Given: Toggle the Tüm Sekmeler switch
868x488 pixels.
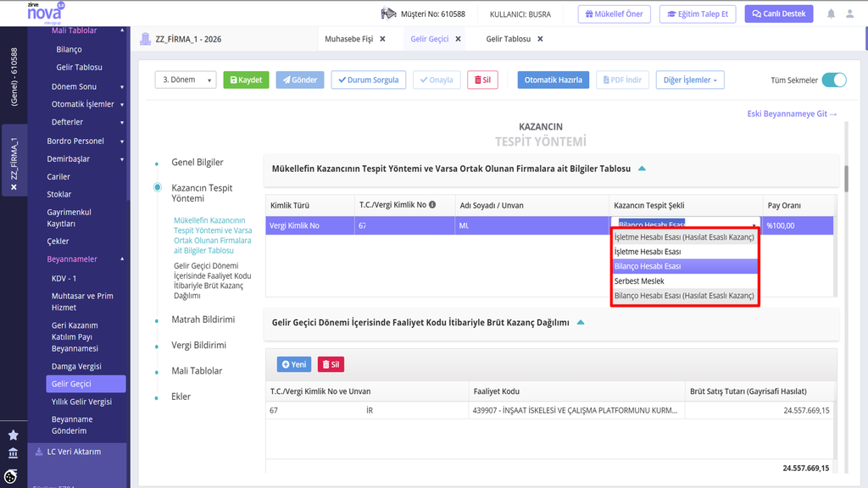Looking at the screenshot, I should (834, 80).
